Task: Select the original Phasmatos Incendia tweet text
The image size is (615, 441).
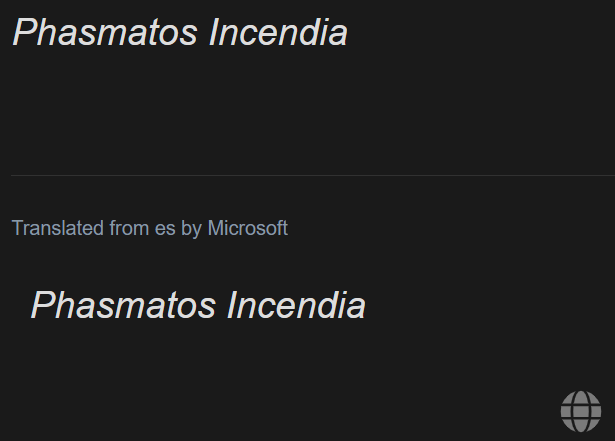Action: point(180,33)
